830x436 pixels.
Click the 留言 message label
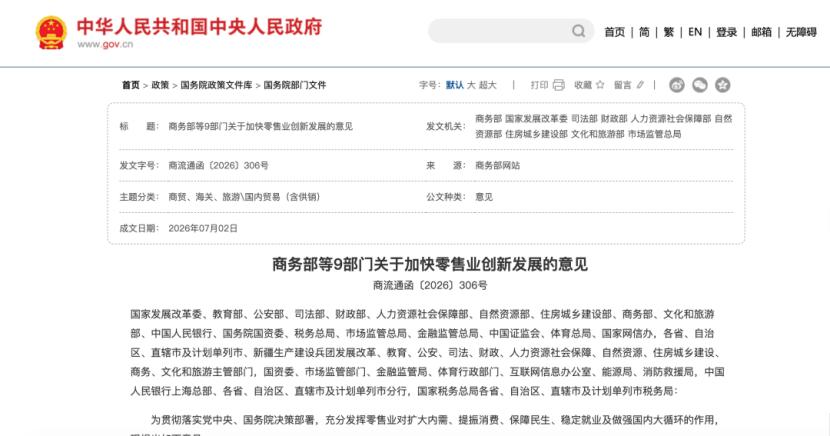coord(622,85)
